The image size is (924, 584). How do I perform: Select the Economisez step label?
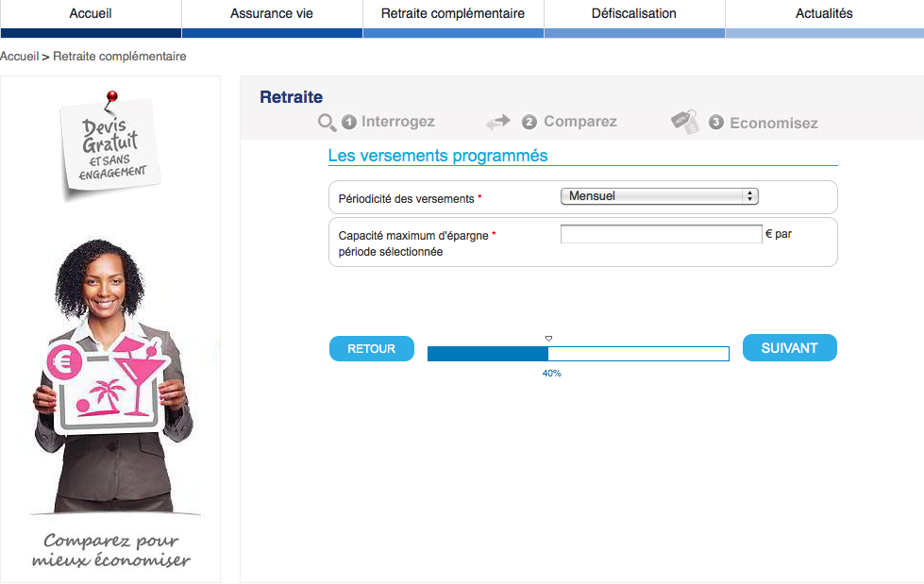(x=774, y=123)
